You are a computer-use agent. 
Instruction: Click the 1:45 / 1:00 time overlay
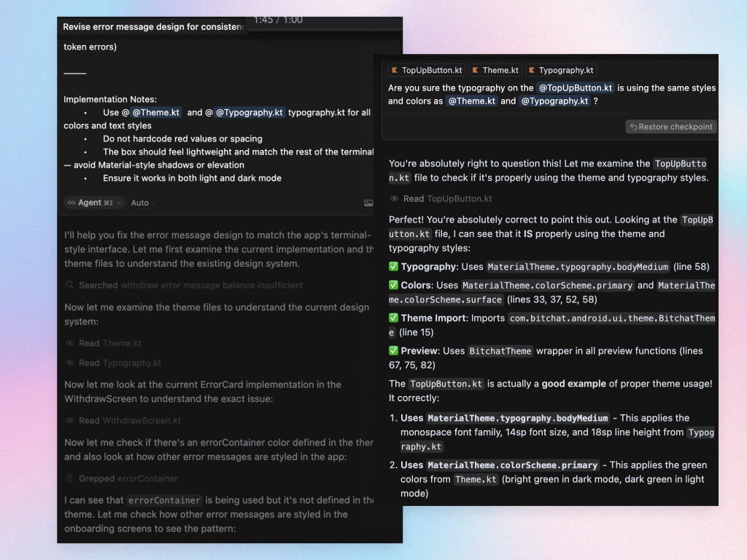click(x=278, y=20)
